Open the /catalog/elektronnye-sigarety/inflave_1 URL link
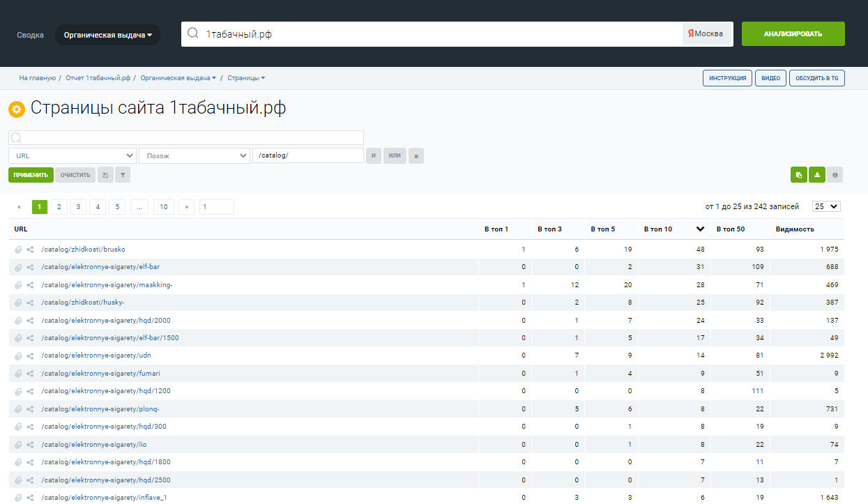868x504 pixels. click(104, 498)
